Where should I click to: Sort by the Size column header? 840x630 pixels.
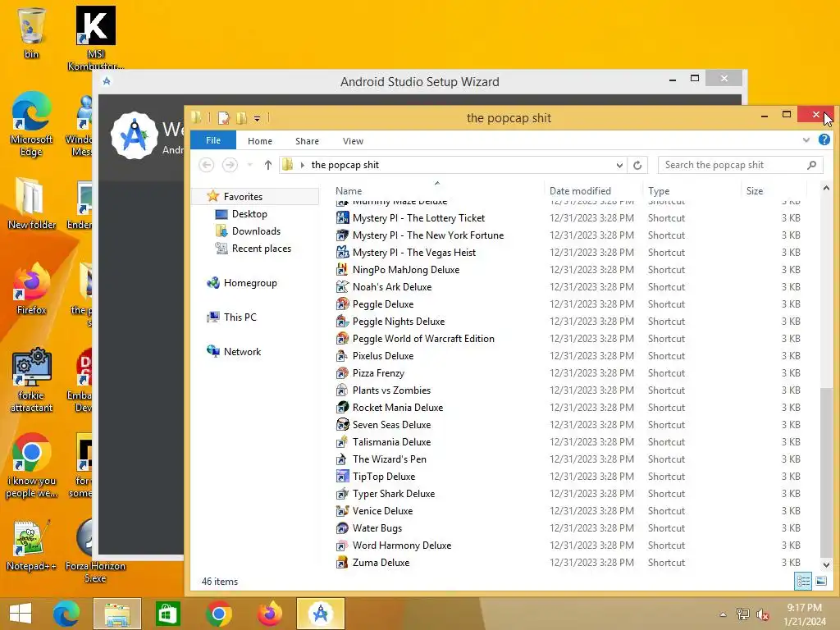pos(774,190)
